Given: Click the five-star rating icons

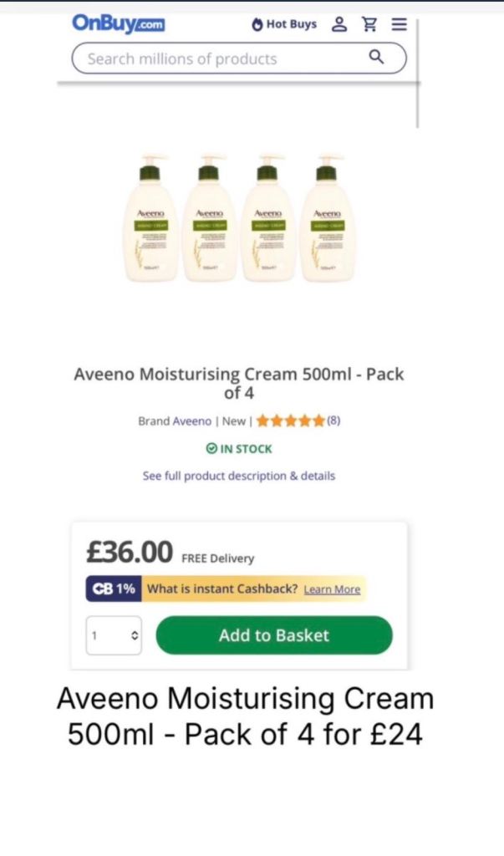Looking at the screenshot, I should 291,421.
